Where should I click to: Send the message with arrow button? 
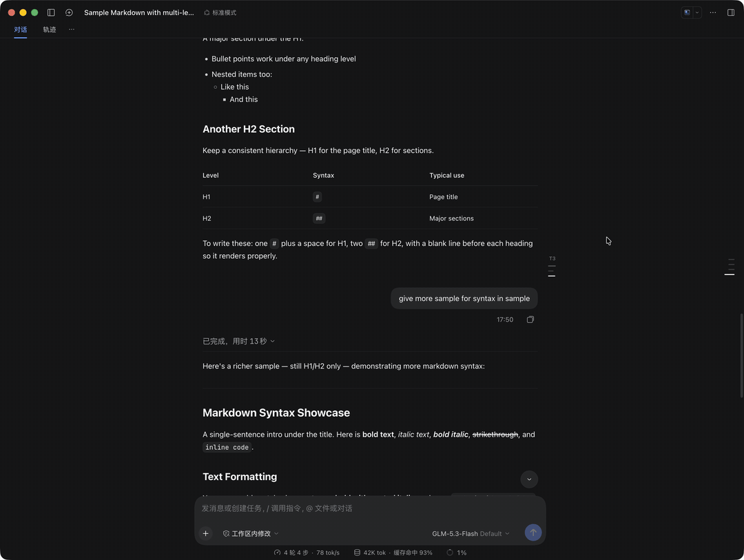[x=533, y=532]
